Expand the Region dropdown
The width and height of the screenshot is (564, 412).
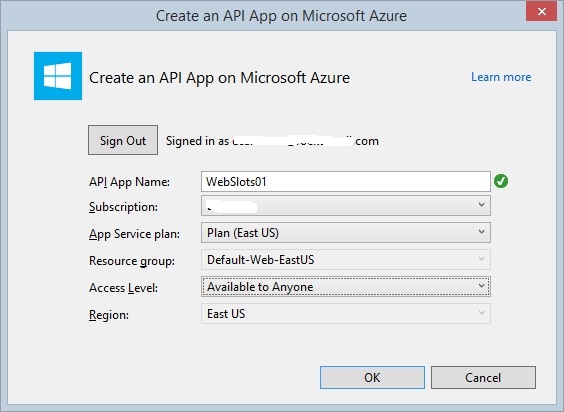point(346,313)
